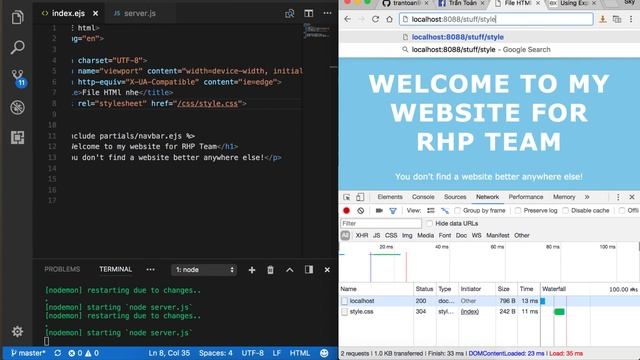Click the browser address bar
Image resolution: width=640 pixels, height=360 pixels.
pyautogui.click(x=496, y=19)
